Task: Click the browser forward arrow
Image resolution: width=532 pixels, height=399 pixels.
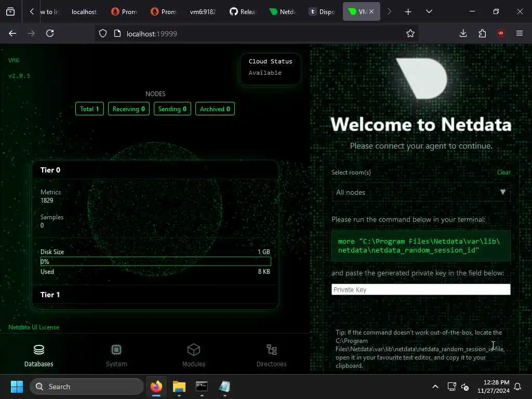Action: (x=31, y=33)
